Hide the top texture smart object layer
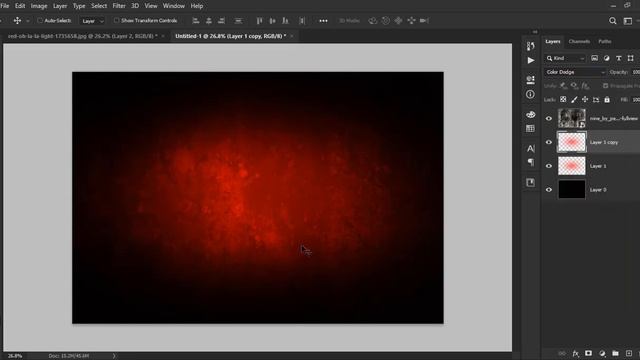The width and height of the screenshot is (640, 360). coord(549,118)
